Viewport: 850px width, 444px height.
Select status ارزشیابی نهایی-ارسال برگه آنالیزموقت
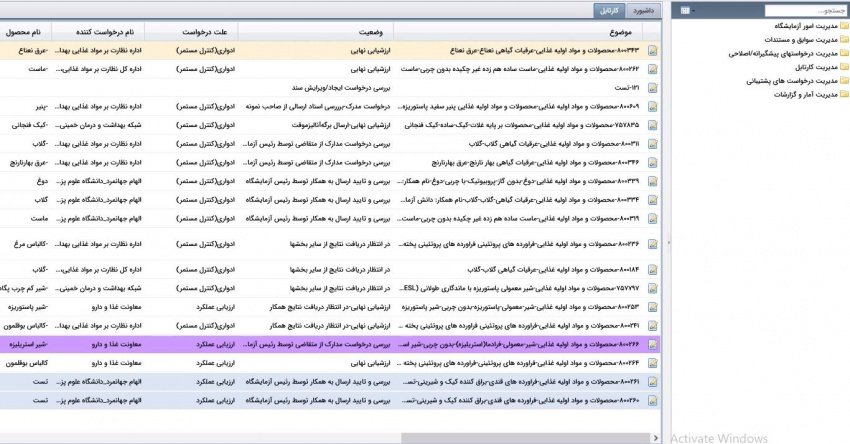(341, 125)
